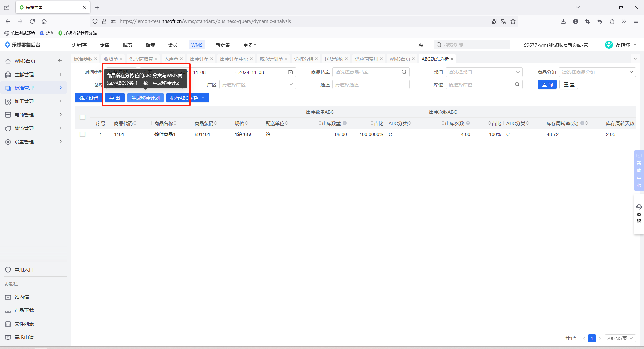This screenshot has width=644, height=349.
Task: Click the 通道 input field
Action: [371, 84]
